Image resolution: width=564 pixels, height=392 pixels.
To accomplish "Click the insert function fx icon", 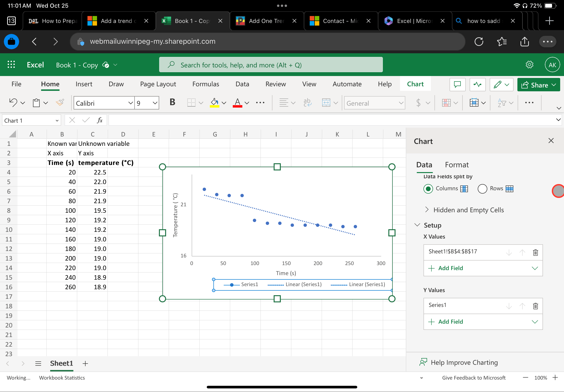I will click(x=100, y=120).
